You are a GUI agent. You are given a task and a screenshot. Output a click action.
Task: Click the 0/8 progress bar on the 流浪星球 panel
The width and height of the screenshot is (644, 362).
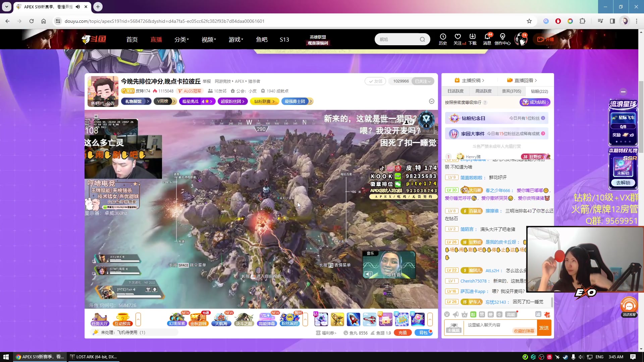[623, 126]
